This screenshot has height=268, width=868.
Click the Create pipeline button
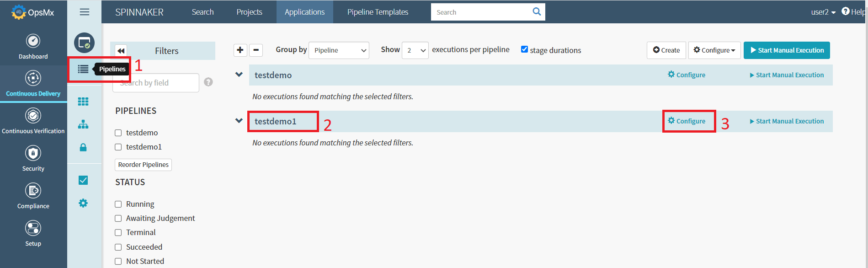pos(666,50)
